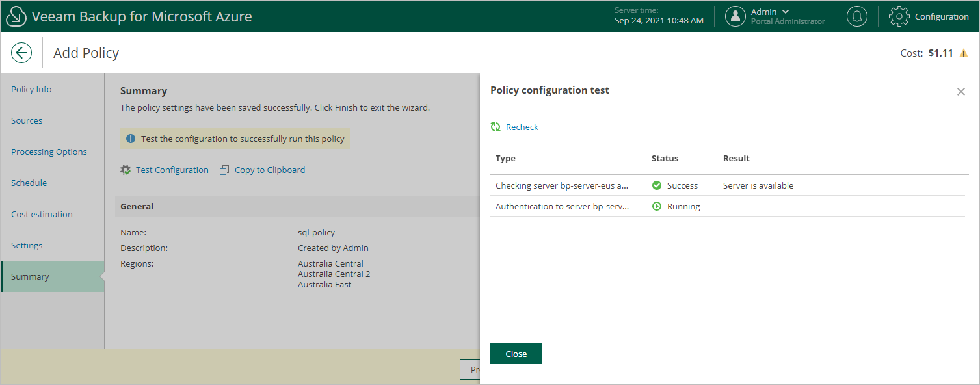Click the 'Created by Admin' description
The image size is (980, 385).
click(333, 248)
